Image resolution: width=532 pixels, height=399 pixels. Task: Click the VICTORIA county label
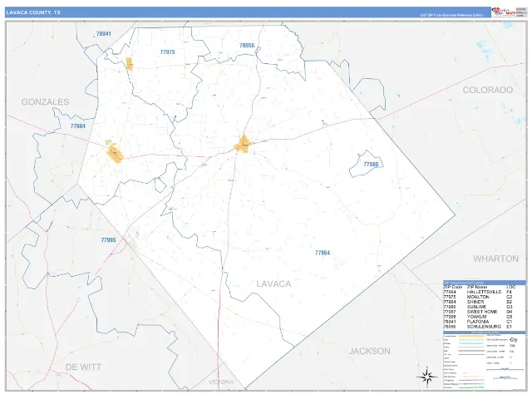coord(221,382)
